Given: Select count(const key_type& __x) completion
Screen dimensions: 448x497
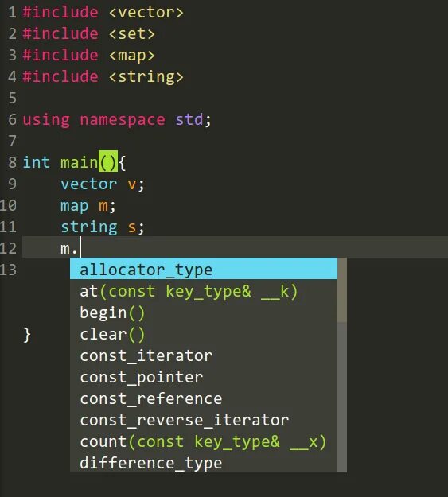Looking at the screenshot, I should (x=204, y=441).
